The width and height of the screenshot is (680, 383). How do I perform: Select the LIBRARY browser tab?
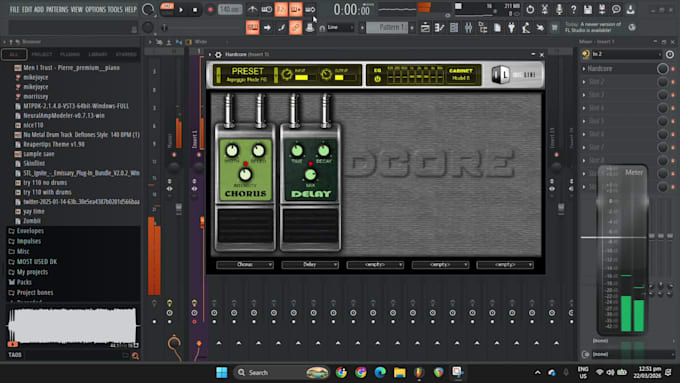click(98, 54)
